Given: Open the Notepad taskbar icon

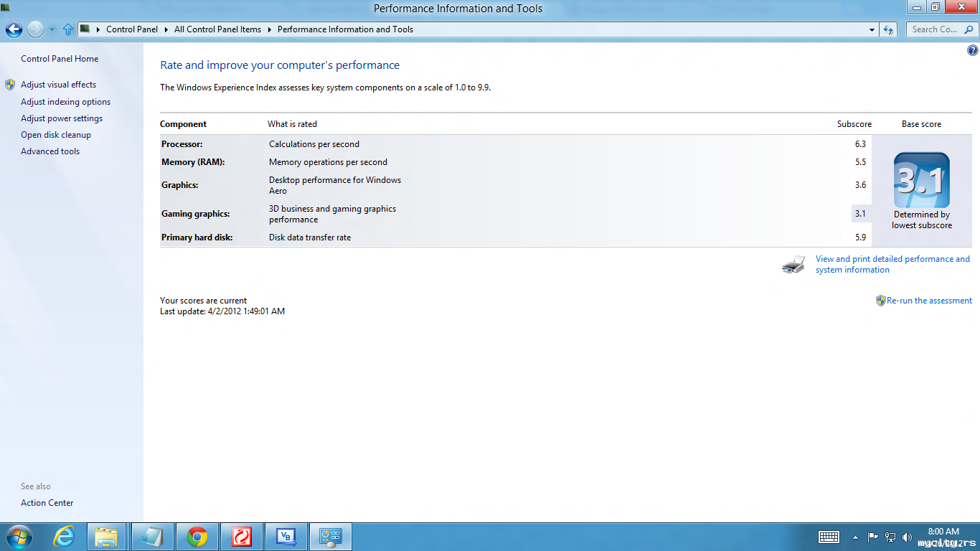Looking at the screenshot, I should coord(152,537).
